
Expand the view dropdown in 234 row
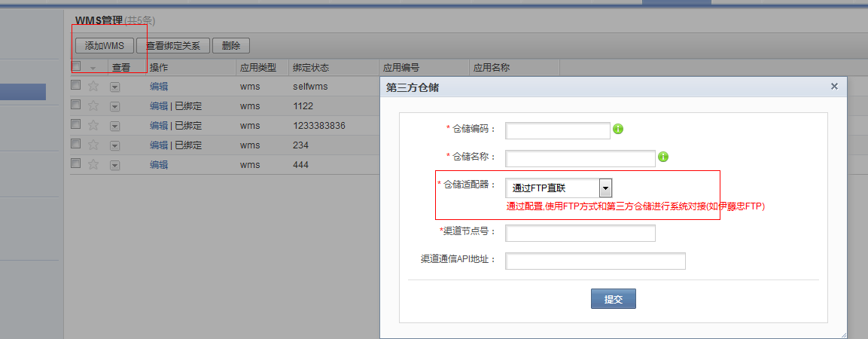click(x=114, y=145)
